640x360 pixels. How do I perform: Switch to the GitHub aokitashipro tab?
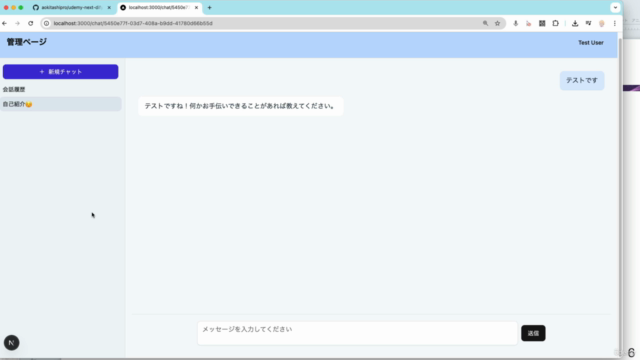click(x=71, y=7)
